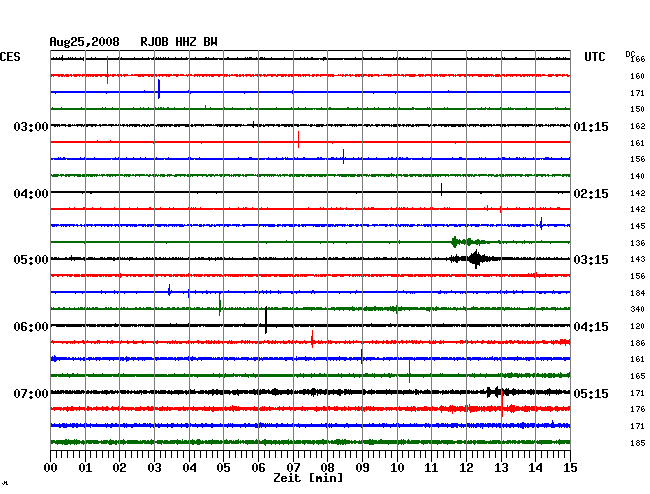650x494 pixels.
Task: Click the long red spike below the 05:15 trace
Action: pyautogui.click(x=502, y=403)
